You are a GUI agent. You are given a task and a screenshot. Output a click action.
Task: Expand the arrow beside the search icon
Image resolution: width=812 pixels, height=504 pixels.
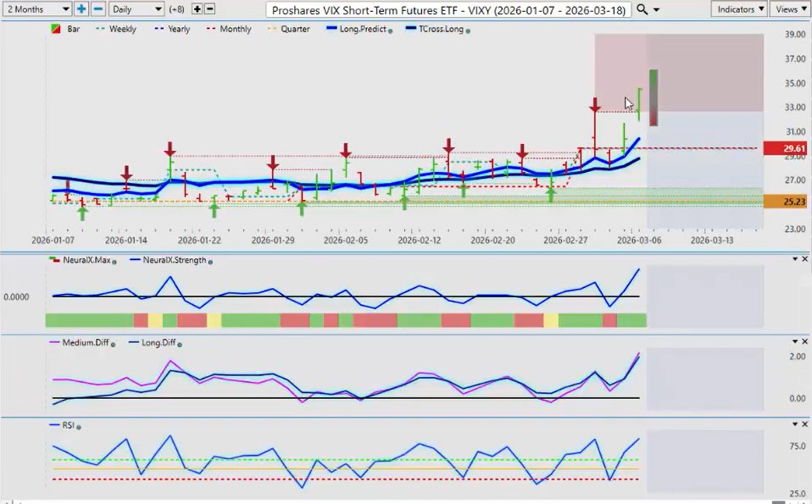tap(656, 9)
